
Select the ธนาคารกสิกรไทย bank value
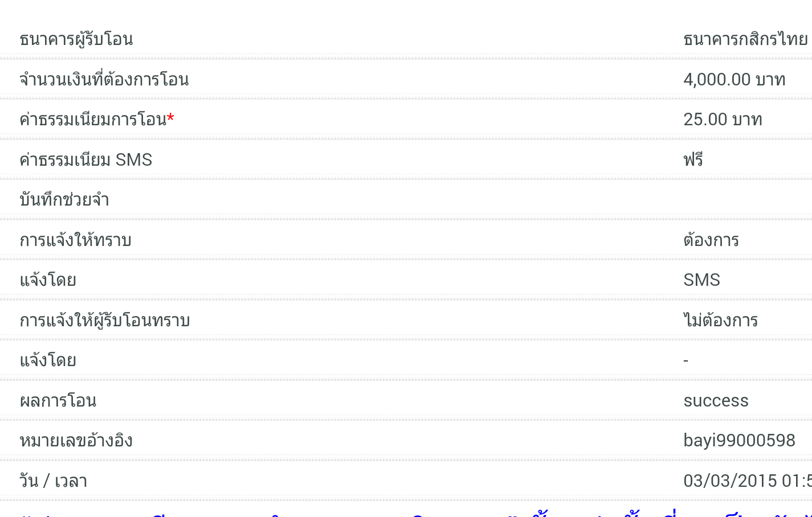click(x=745, y=39)
